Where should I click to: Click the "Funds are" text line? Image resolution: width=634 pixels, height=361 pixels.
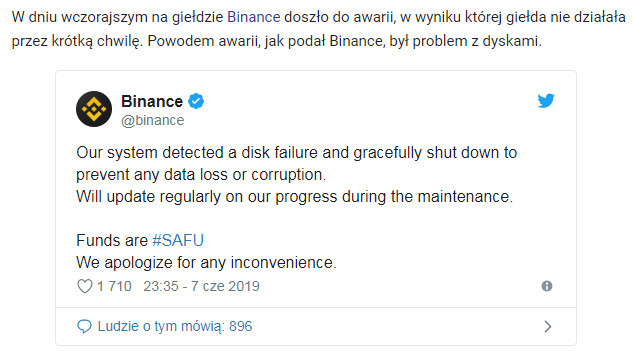(112, 241)
